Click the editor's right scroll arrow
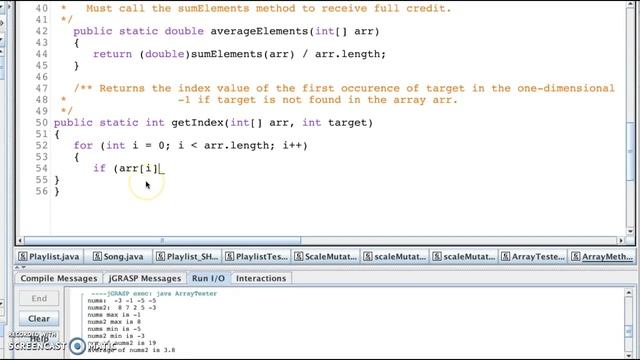The image size is (640, 360). pos(621,240)
